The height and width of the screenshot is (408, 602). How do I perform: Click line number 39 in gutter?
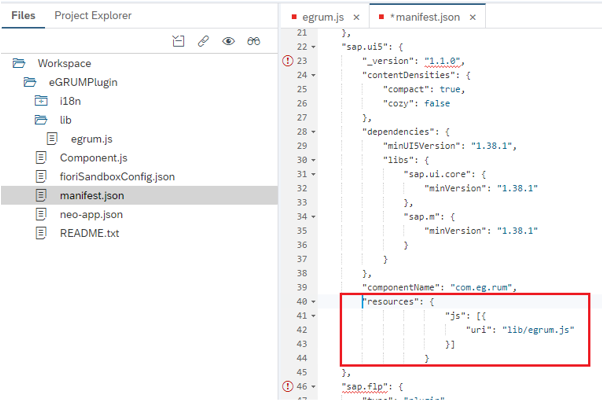(302, 287)
